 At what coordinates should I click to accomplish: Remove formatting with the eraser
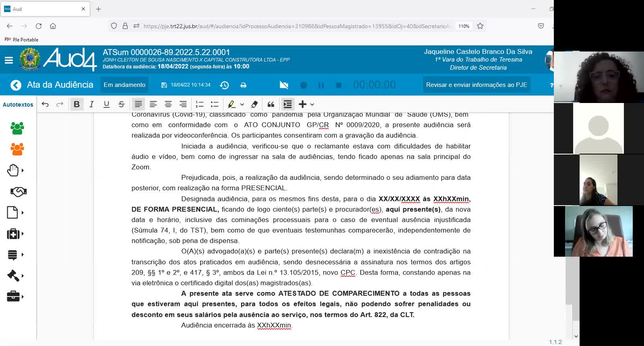254,104
